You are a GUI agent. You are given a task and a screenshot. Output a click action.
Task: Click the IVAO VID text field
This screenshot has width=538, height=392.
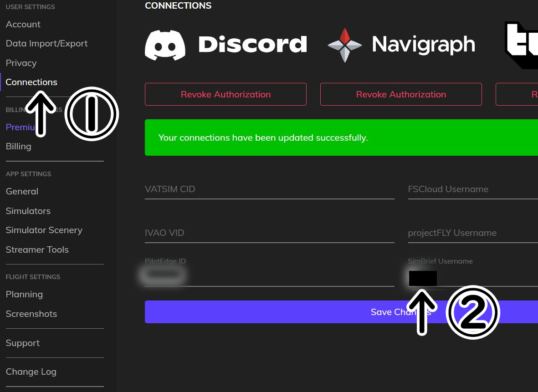(x=269, y=233)
